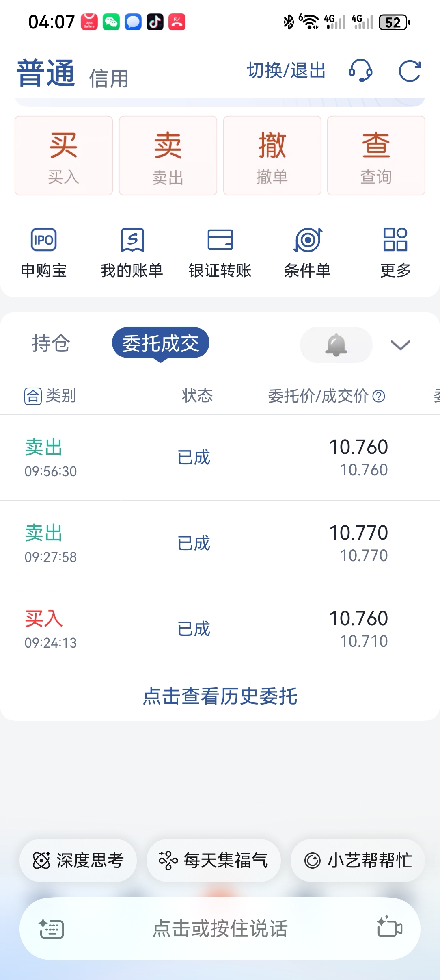Tap the 撤单 cancel order button

272,156
